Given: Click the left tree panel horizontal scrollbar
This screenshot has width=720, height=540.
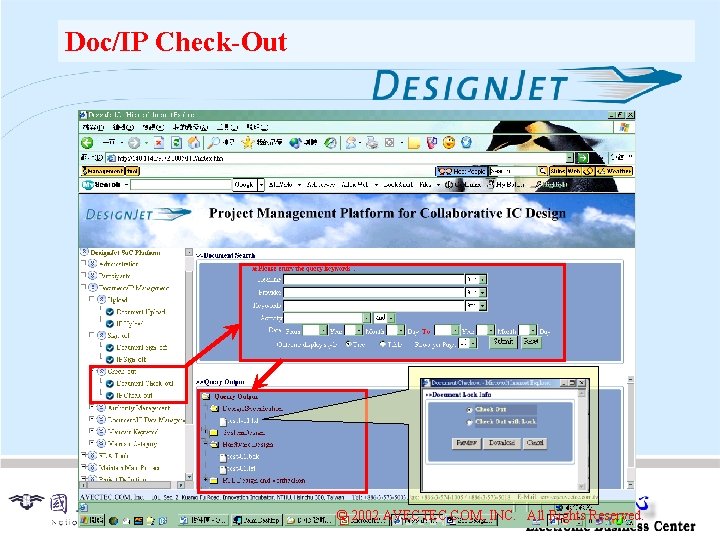Looking at the screenshot, I should [133, 485].
